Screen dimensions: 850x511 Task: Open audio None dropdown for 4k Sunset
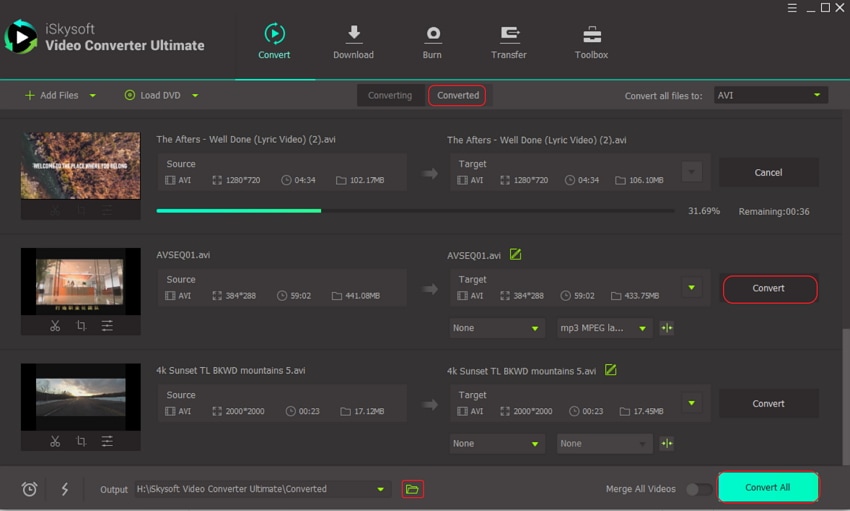coord(604,443)
